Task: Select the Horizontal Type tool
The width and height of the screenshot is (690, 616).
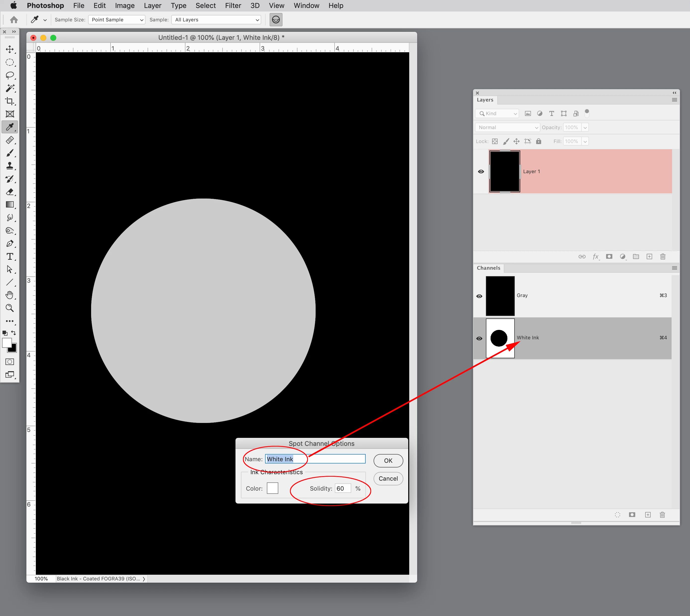Action: [10, 257]
